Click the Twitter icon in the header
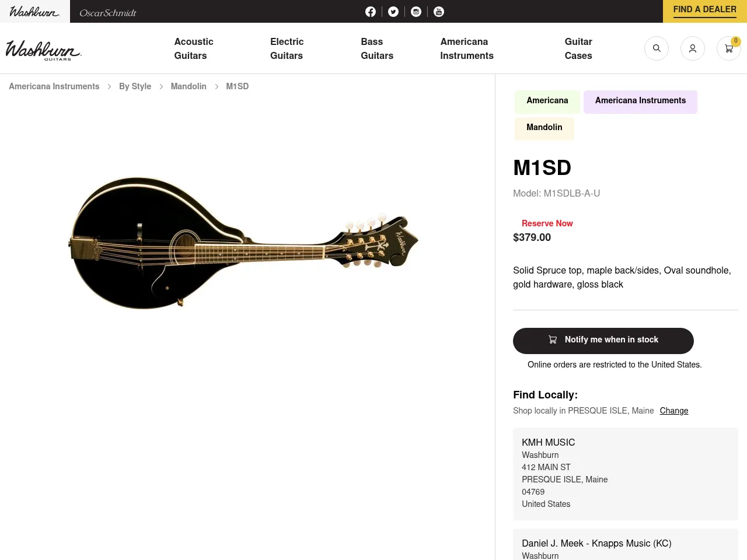747x560 pixels. [393, 12]
